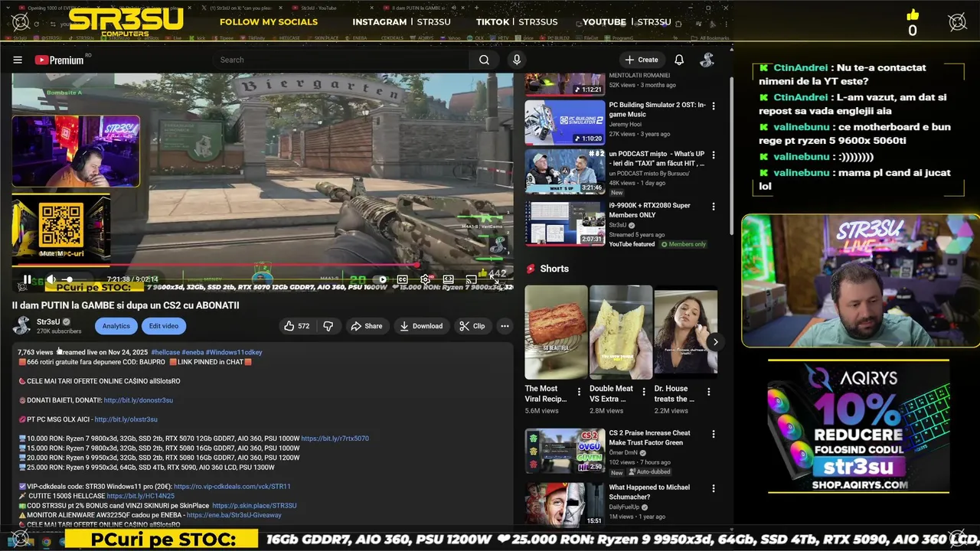
Task: Switch player to theater mode
Action: [449, 279]
